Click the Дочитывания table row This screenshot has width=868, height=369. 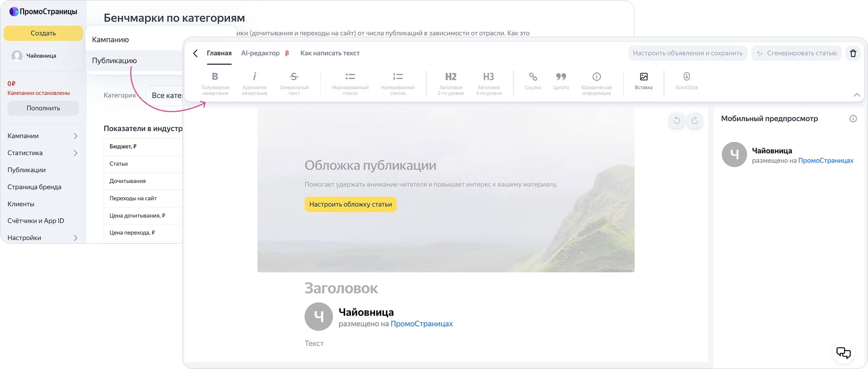coord(143,181)
